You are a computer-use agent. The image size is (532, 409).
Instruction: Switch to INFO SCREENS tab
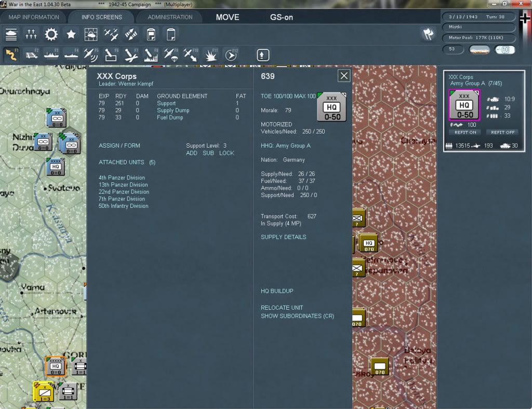[x=101, y=17]
